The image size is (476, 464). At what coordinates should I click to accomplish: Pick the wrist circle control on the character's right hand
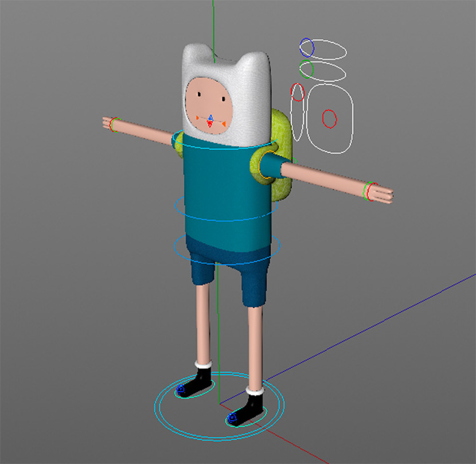[114, 124]
